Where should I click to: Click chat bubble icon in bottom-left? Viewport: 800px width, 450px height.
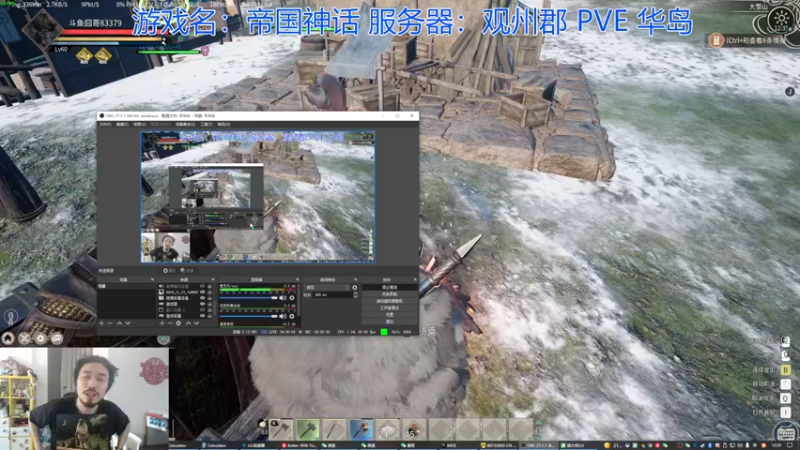coord(57,338)
